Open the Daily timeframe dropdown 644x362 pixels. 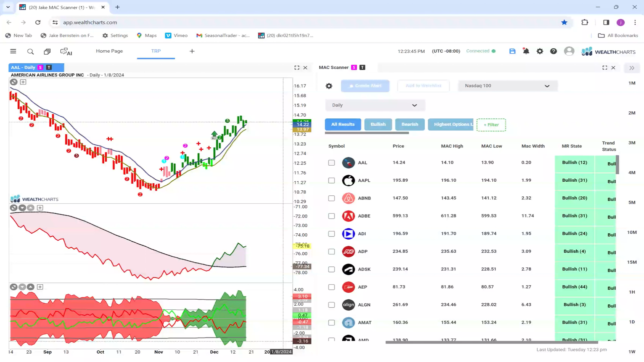tap(375, 105)
